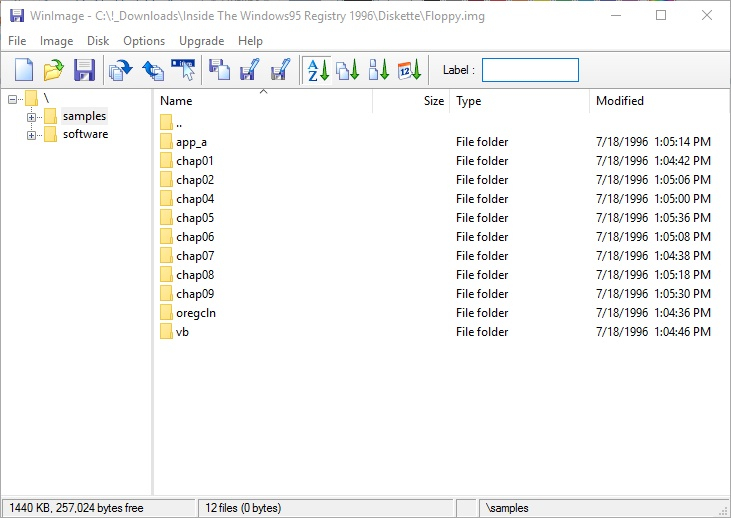731x518 pixels.
Task: Click the app_a folder icon
Action: coord(166,142)
